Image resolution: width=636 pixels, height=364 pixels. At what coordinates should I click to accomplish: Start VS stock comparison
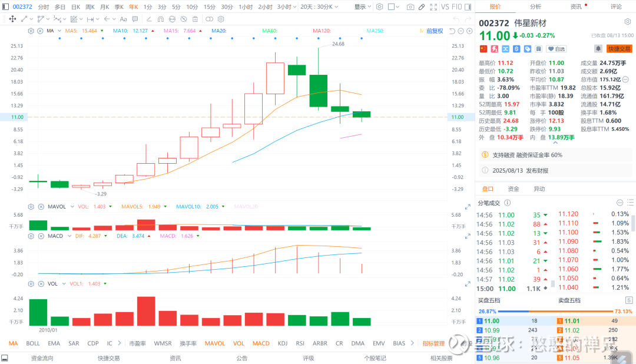[445, 7]
